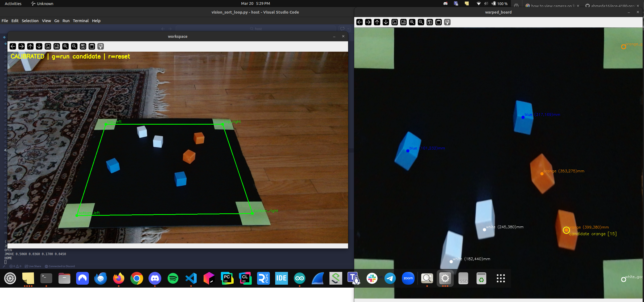Open the clock and calendar panel
Image resolution: width=644 pixels, height=302 pixels.
click(255, 3)
